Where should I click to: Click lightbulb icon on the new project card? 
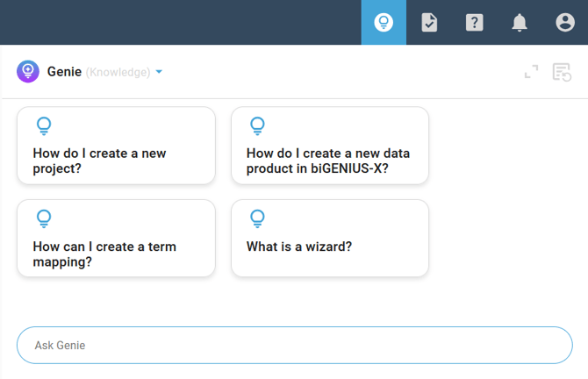pos(44,126)
